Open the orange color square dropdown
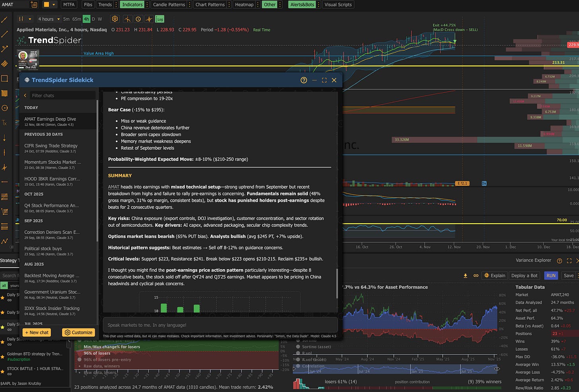 click(x=49, y=5)
